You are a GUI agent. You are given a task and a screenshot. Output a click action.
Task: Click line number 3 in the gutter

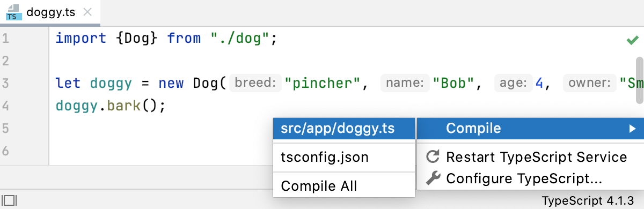[x=5, y=83]
